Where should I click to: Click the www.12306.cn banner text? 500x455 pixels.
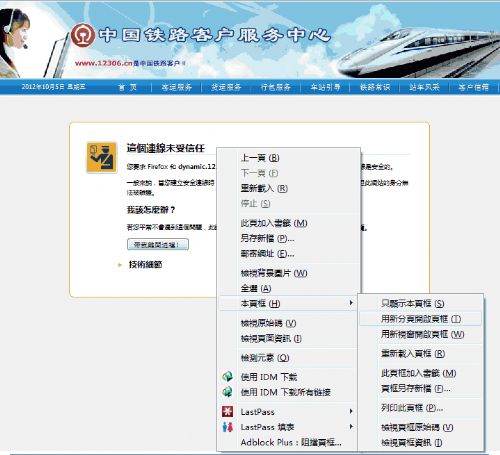pos(104,63)
